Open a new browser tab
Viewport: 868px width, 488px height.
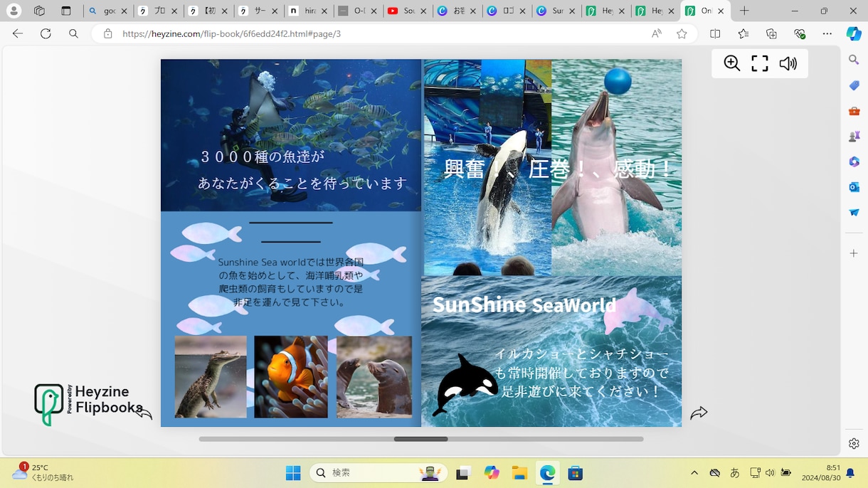tap(744, 11)
